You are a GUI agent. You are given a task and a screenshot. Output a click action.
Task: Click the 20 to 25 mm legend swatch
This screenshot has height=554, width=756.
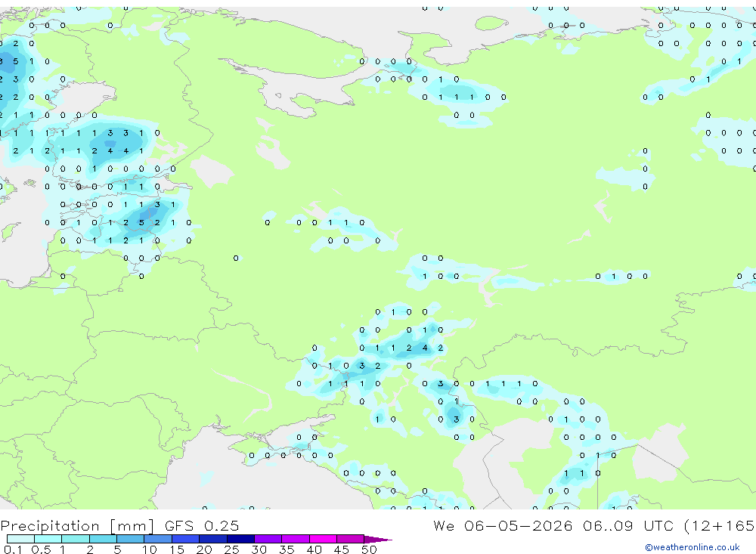213,539
